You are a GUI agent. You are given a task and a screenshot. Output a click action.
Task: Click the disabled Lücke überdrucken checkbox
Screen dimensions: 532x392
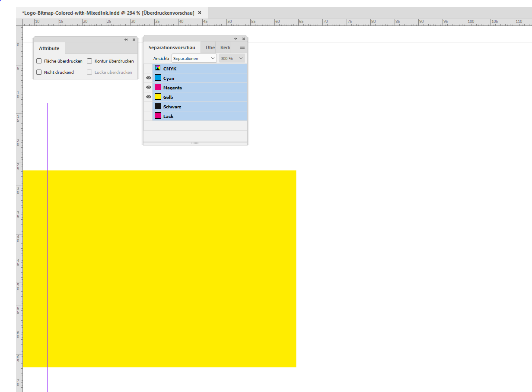click(90, 73)
